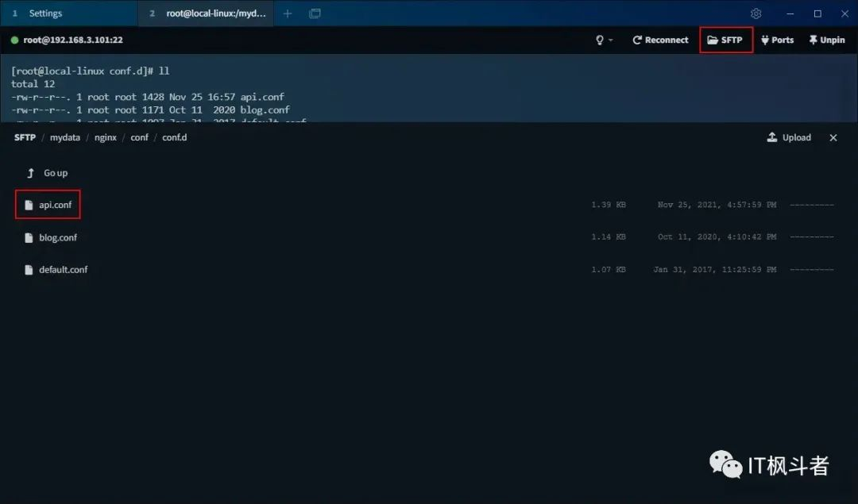Viewport: 858px width, 504px height.
Task: Click the terminal prompt line
Action: [x=91, y=71]
